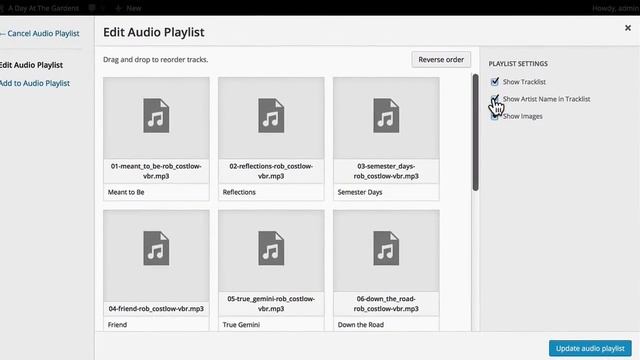Click the Meant to Be audio file icon

156,116
